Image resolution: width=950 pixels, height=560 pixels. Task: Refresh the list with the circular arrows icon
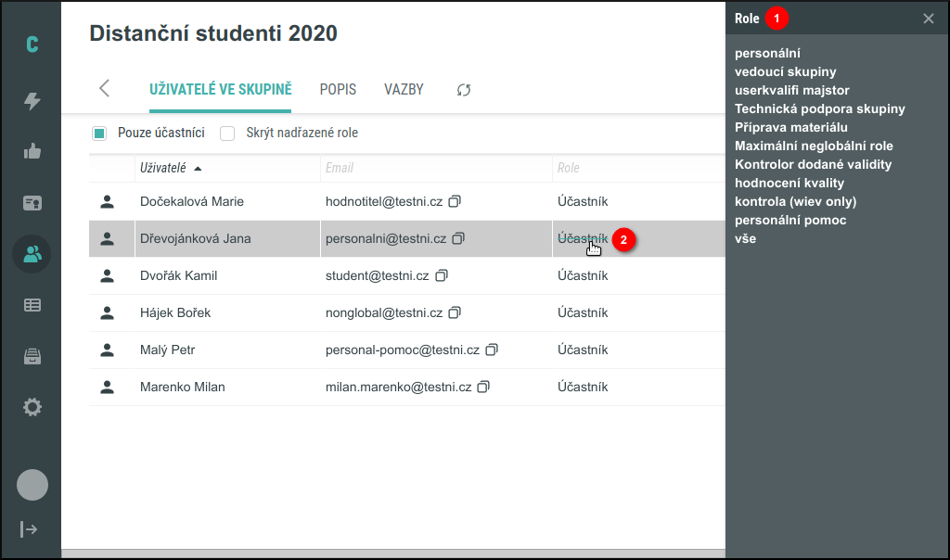tap(463, 89)
